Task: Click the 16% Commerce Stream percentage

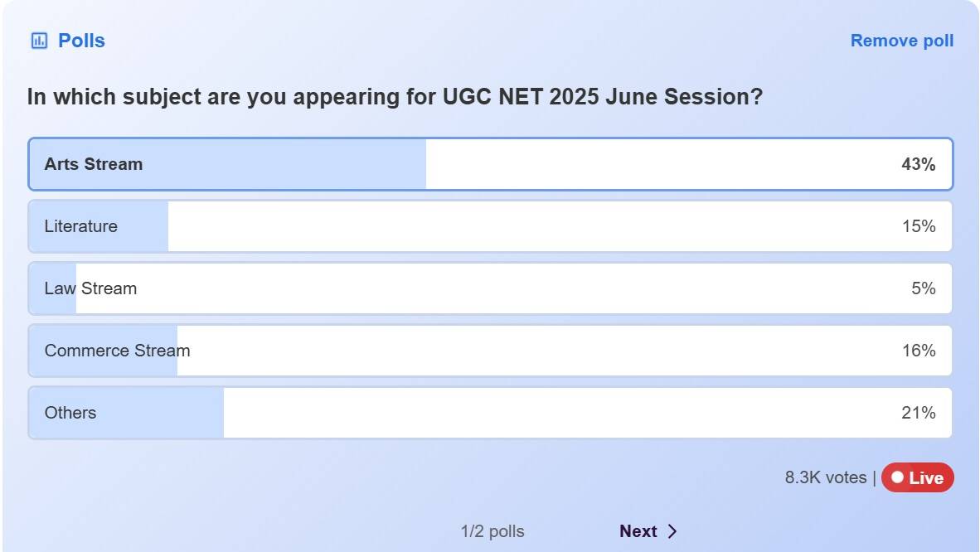Action: [x=918, y=351]
